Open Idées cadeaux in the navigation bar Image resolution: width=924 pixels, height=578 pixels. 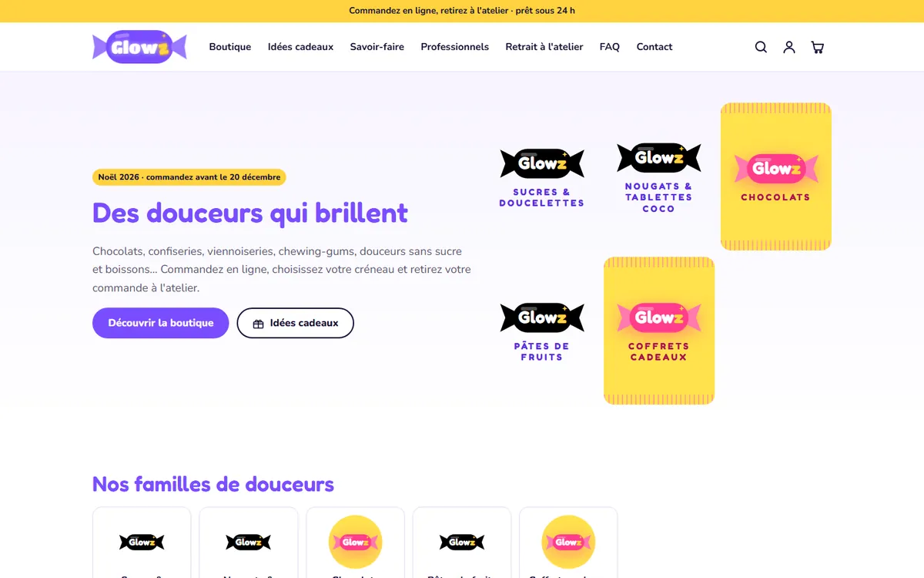point(300,47)
